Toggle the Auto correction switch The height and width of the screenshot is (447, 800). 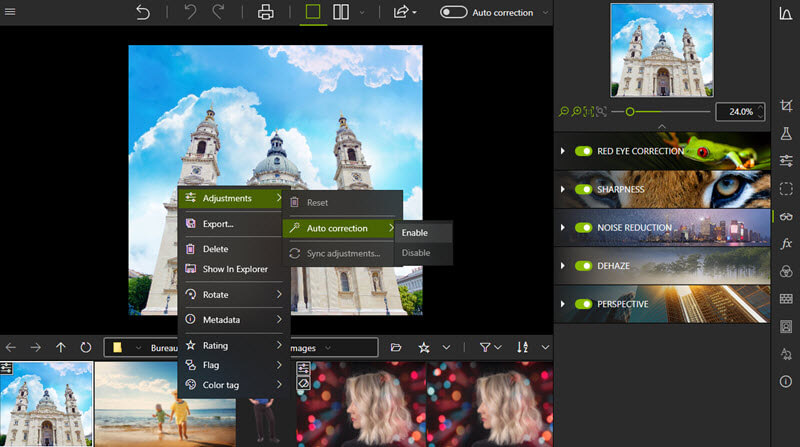click(453, 12)
